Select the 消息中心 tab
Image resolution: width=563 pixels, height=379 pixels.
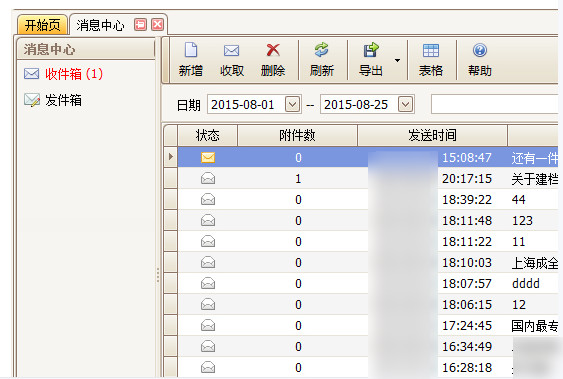pyautogui.click(x=100, y=25)
